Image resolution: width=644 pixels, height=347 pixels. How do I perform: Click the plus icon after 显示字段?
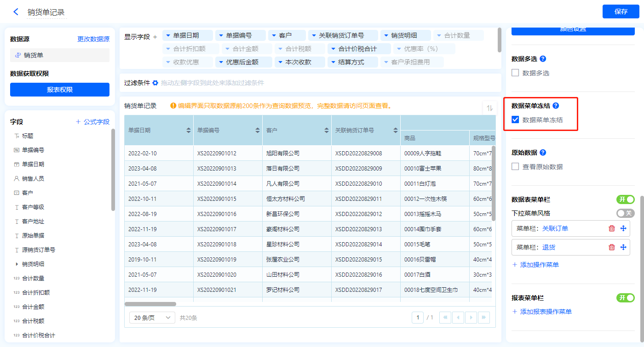[x=155, y=37]
